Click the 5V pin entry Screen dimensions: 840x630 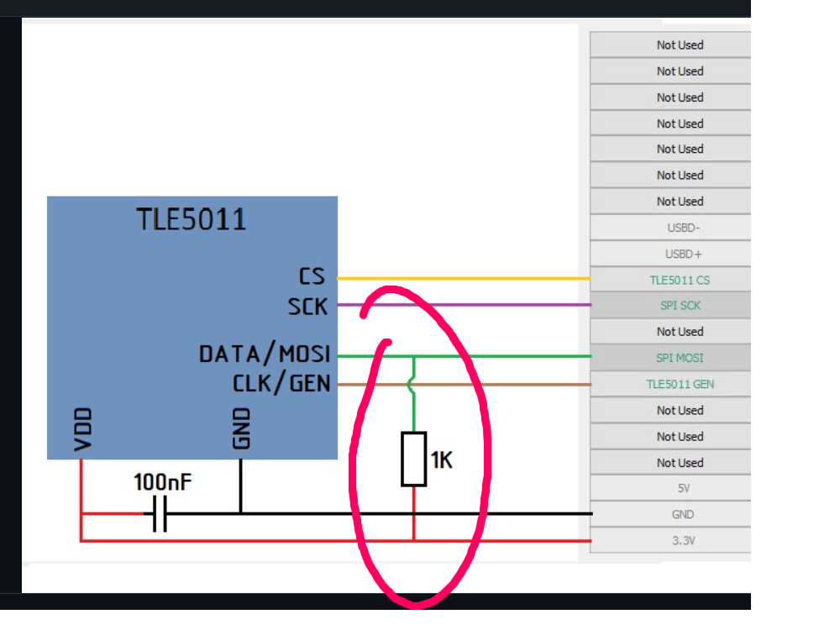pos(670,488)
